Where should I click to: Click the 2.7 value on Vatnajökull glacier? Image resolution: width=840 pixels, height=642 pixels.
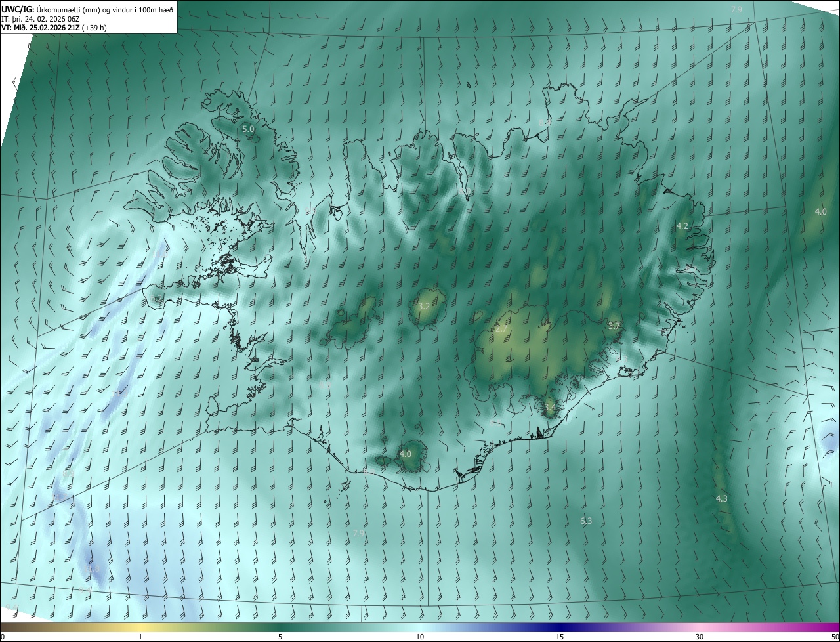point(501,328)
